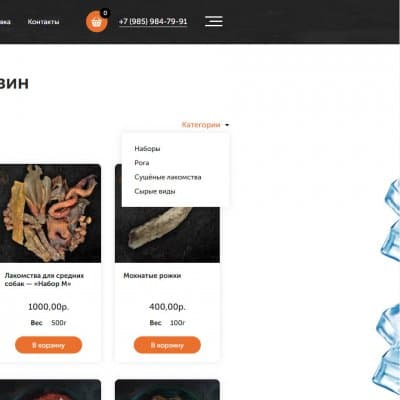Open the Контакты navigation link
400x400 pixels.
click(43, 22)
